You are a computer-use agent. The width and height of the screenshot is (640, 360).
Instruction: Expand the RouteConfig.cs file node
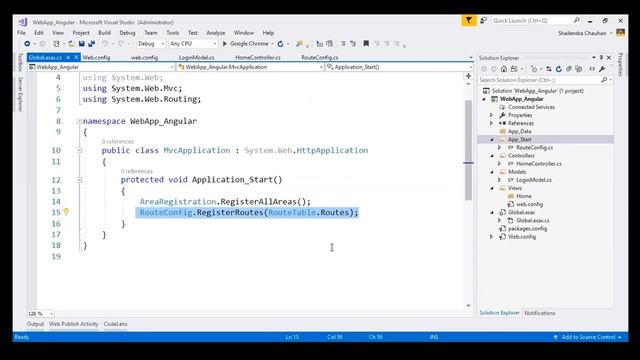(x=500, y=147)
